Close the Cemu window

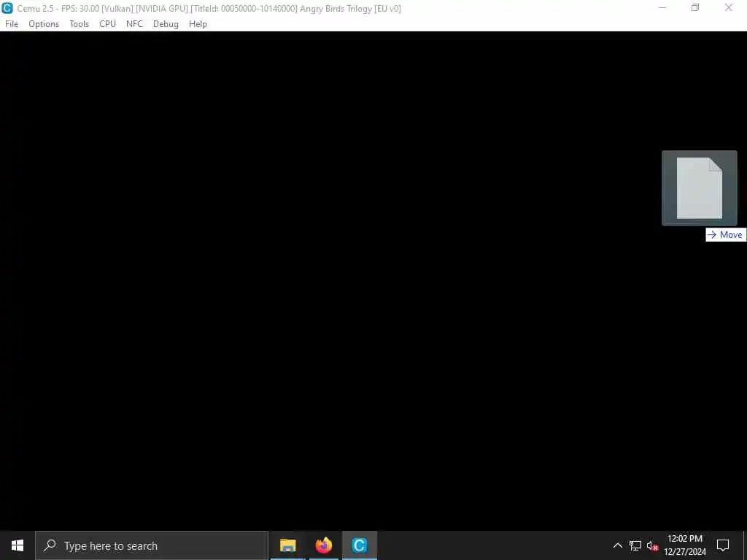click(729, 7)
